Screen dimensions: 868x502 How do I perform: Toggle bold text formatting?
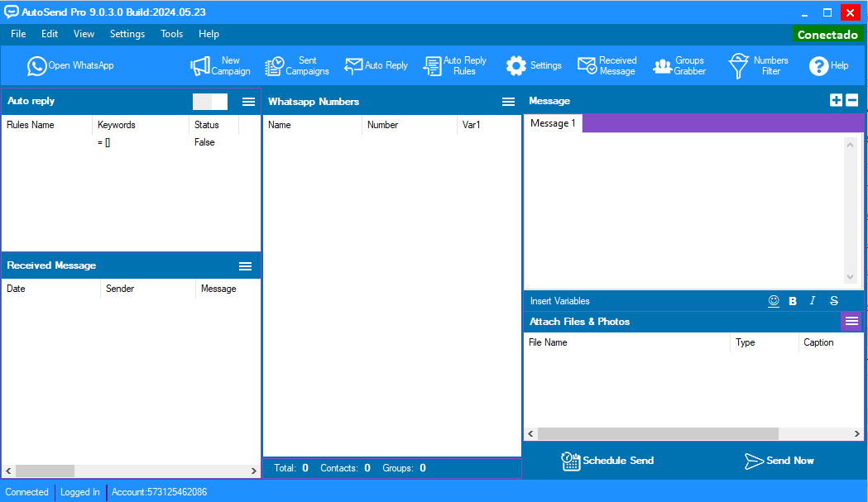coord(793,301)
